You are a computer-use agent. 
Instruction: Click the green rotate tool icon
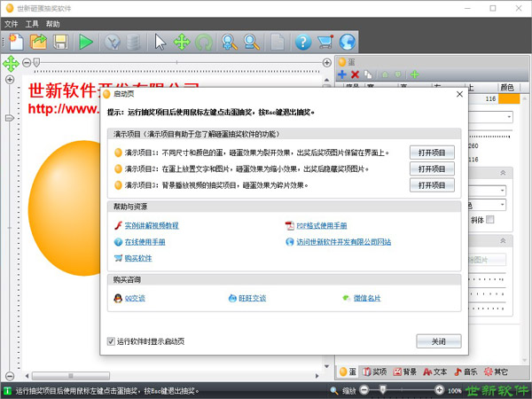[204, 43]
